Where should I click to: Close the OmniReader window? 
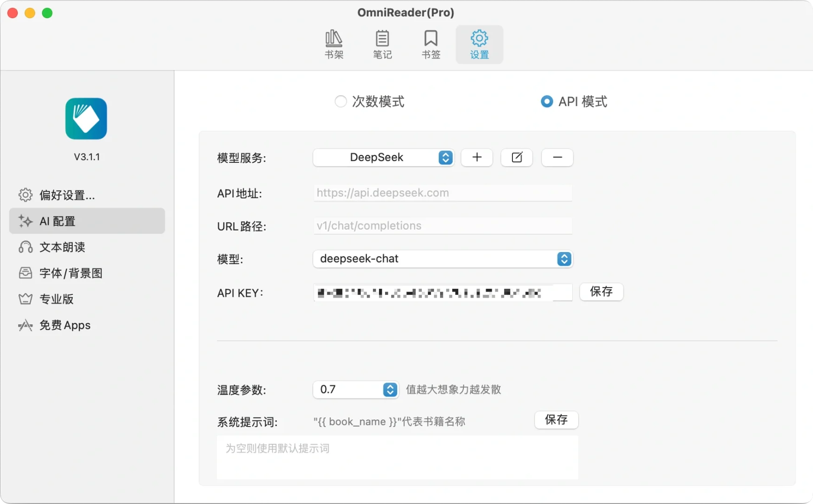point(13,13)
